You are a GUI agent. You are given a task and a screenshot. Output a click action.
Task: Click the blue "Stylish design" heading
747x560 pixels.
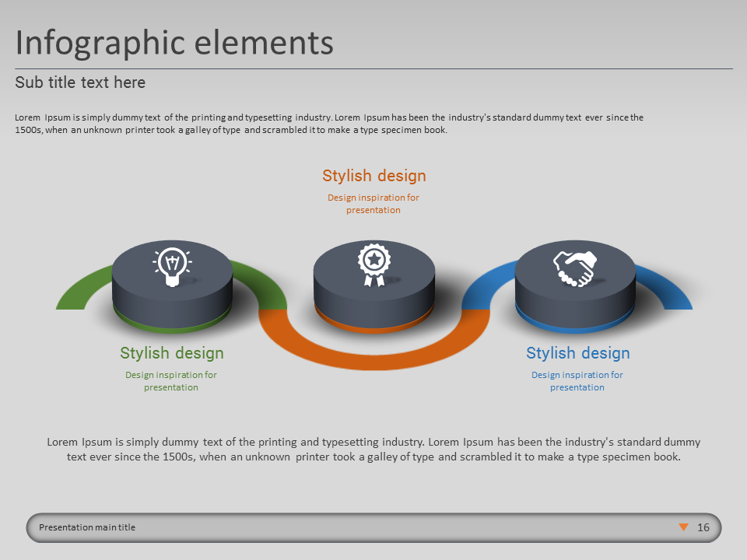point(578,353)
